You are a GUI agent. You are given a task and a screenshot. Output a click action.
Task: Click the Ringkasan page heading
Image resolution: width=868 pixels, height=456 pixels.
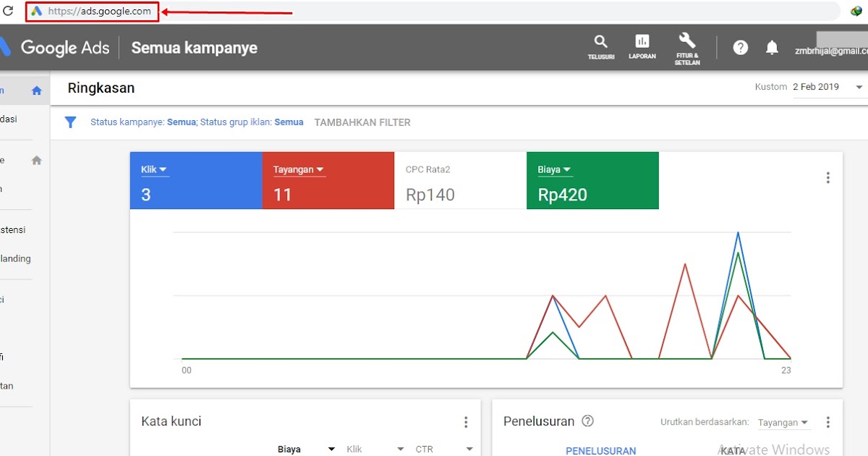(x=101, y=88)
